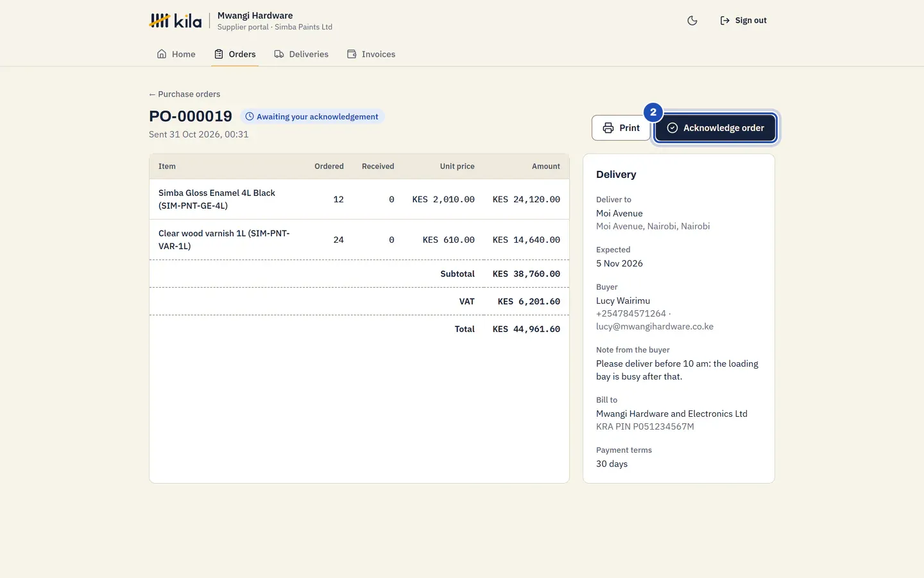The height and width of the screenshot is (578, 924).
Task: Click the Ordered column header
Action: coord(329,166)
